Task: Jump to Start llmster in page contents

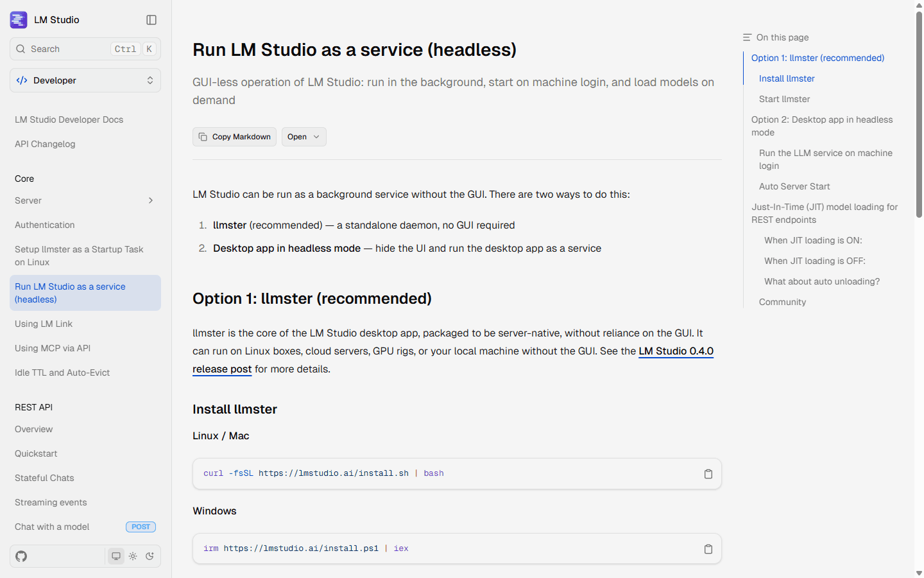Action: [784, 99]
